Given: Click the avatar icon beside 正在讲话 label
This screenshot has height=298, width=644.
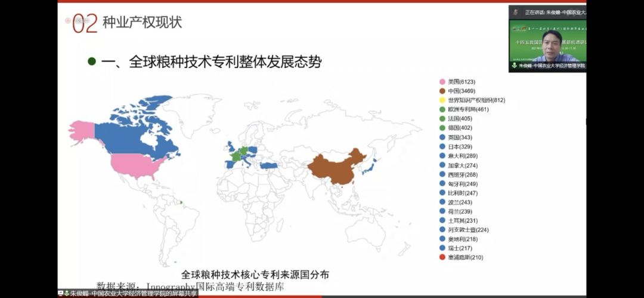Looking at the screenshot, I should click(x=515, y=12).
